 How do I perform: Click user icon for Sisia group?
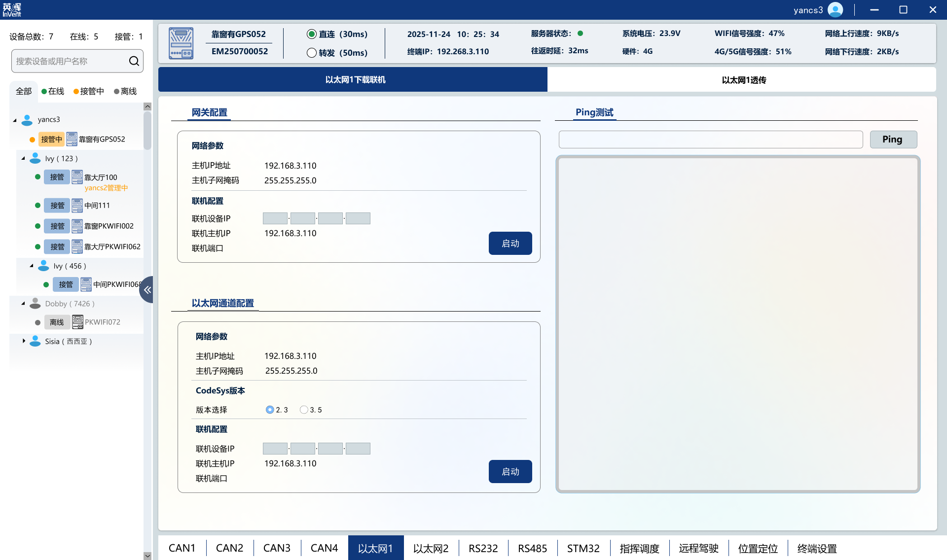point(35,341)
